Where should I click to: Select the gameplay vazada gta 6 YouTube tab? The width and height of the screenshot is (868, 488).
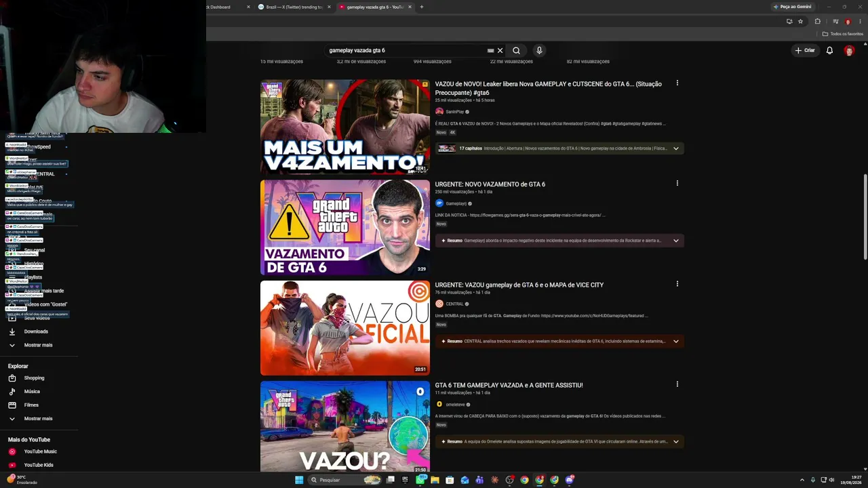[375, 7]
